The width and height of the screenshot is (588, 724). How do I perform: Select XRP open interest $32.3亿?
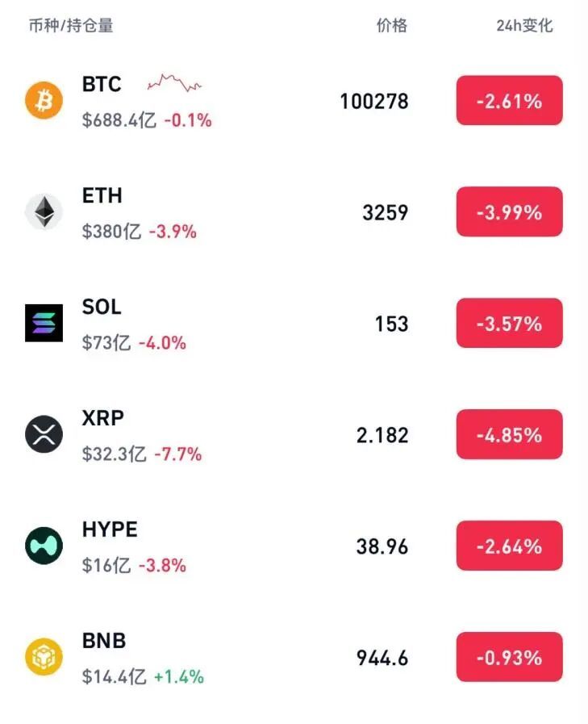pyautogui.click(x=115, y=454)
